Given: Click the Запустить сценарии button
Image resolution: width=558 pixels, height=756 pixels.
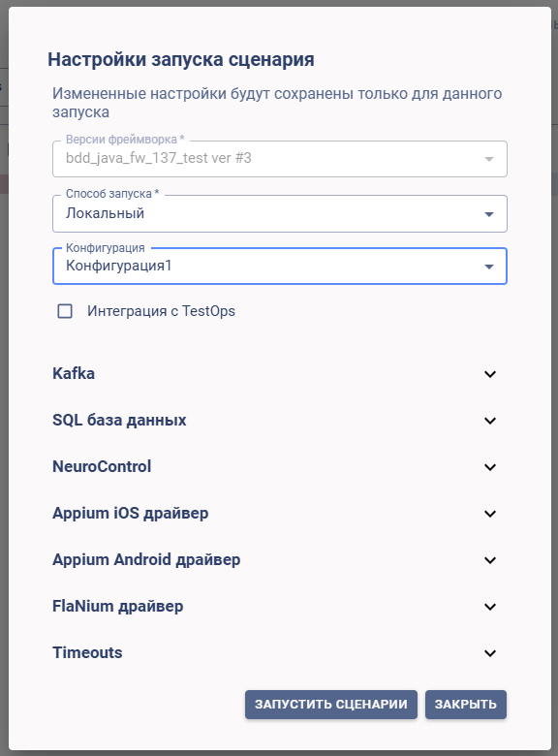Looking at the screenshot, I should [x=331, y=705].
